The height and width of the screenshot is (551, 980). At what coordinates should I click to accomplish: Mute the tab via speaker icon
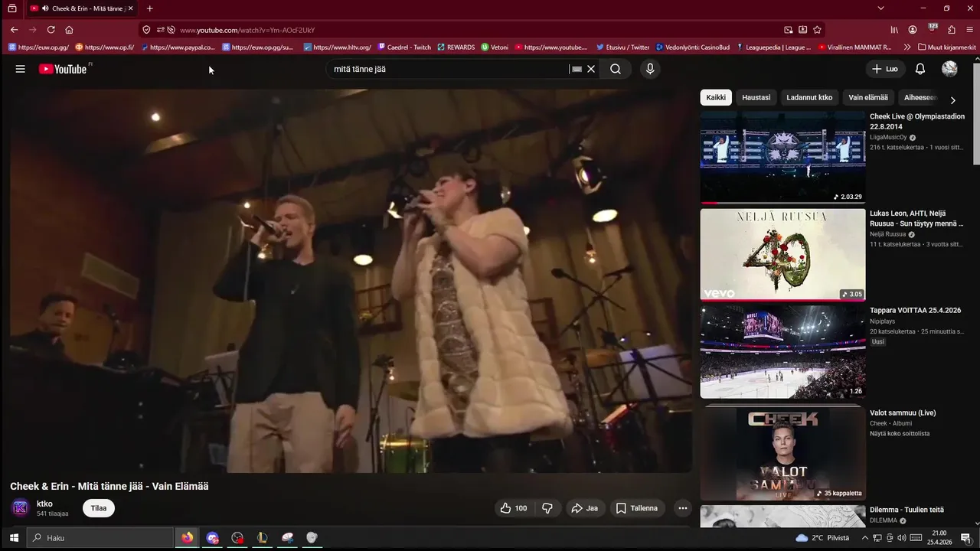coord(45,8)
